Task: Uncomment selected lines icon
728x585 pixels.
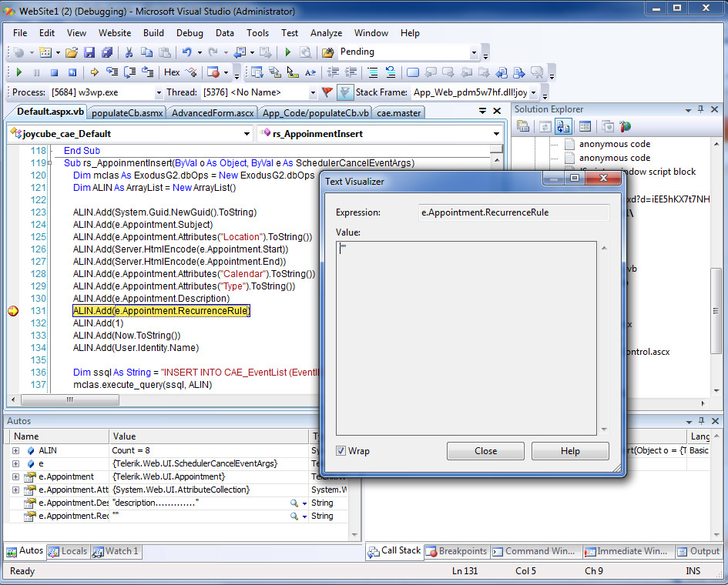Action: click(x=391, y=72)
